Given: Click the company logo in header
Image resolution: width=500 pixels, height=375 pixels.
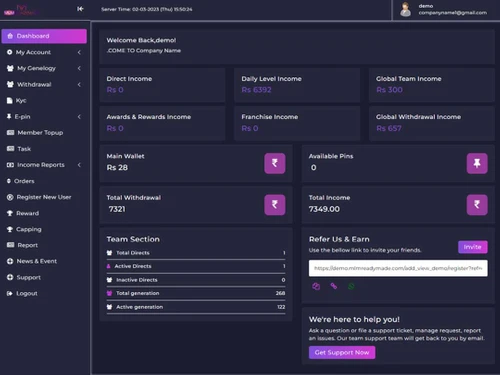Looking at the screenshot, I should 21,10.
